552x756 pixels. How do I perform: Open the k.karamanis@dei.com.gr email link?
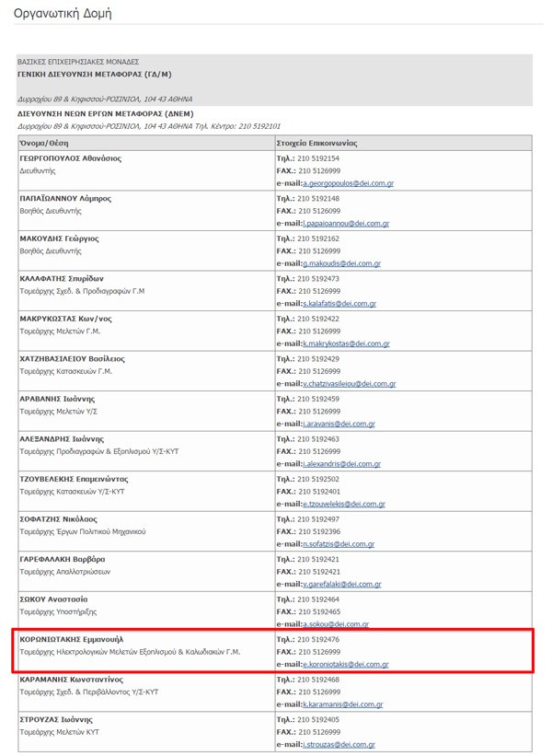[343, 704]
